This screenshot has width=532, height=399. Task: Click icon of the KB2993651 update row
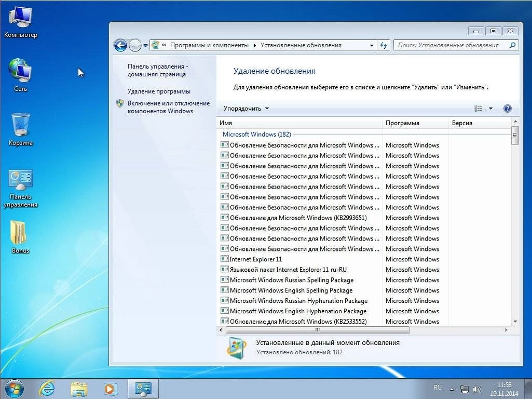(x=225, y=218)
